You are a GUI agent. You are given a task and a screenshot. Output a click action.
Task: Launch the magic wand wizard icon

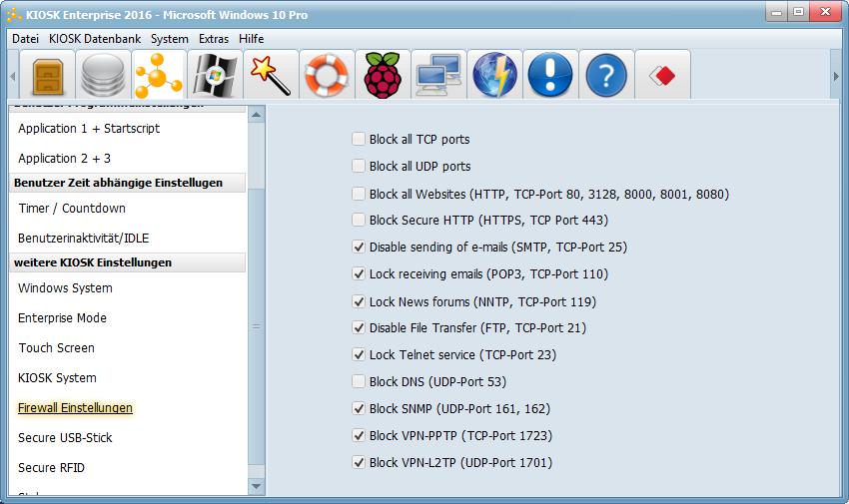(271, 75)
